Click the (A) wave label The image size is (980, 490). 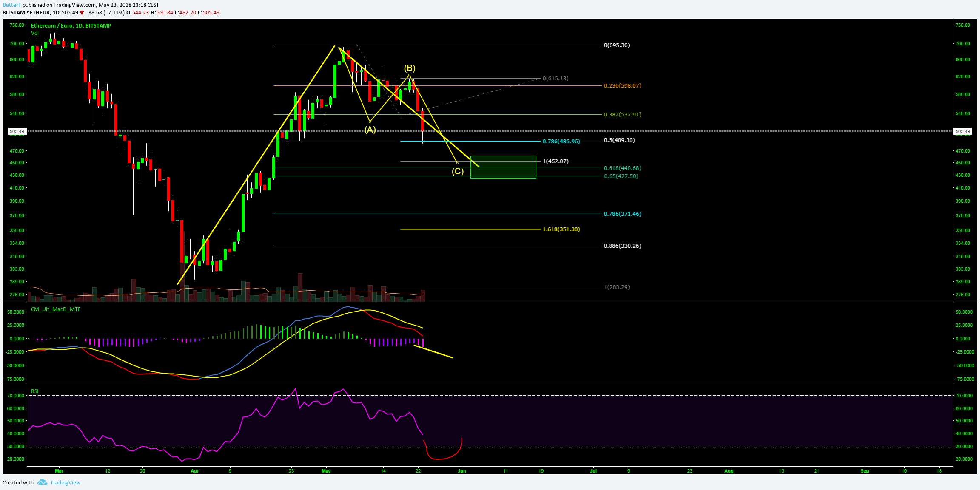(x=370, y=129)
